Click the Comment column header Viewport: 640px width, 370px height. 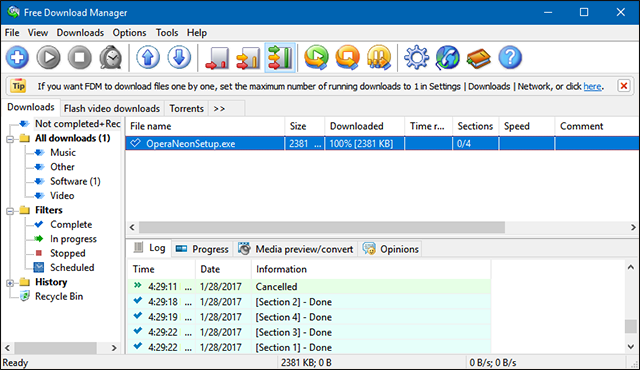597,126
